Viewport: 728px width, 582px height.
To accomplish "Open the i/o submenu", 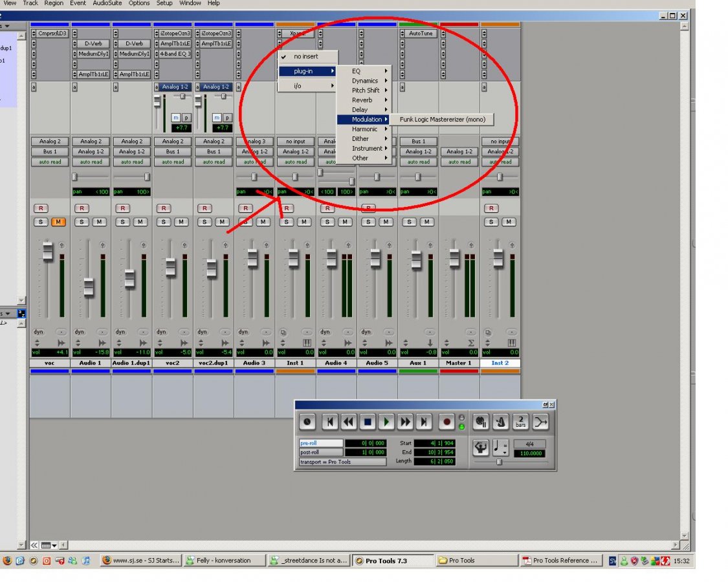I will point(308,86).
